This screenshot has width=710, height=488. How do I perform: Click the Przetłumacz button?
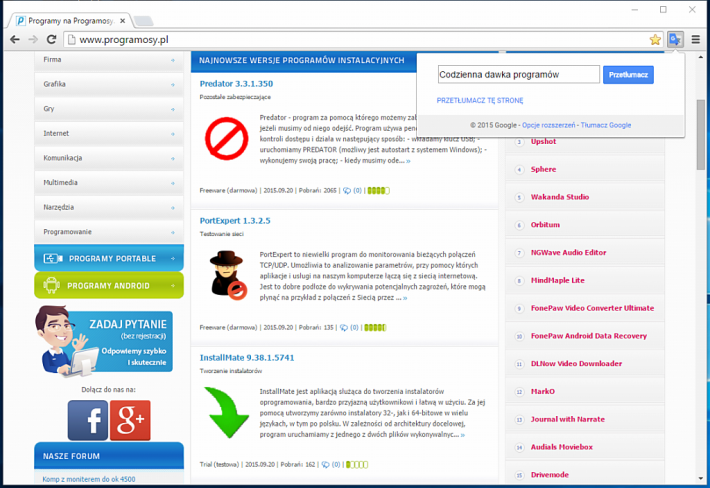click(x=628, y=75)
